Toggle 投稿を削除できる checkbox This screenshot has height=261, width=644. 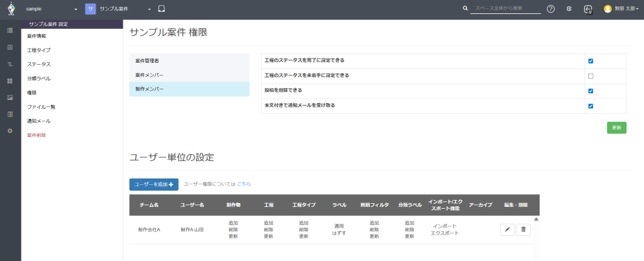591,91
